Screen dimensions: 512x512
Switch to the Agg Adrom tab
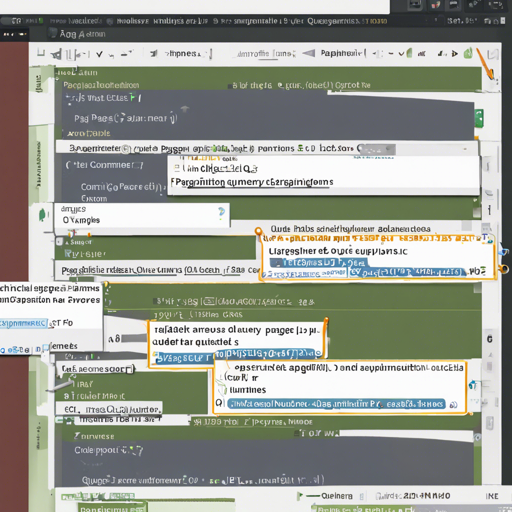(82, 34)
